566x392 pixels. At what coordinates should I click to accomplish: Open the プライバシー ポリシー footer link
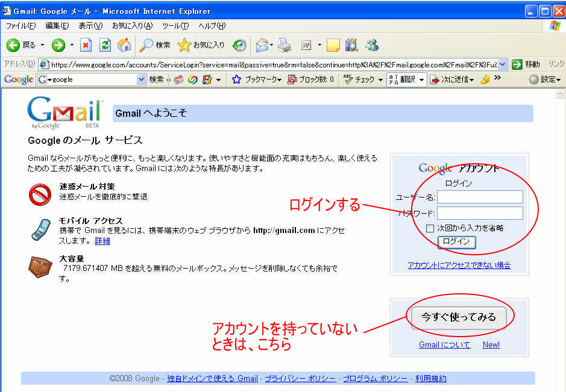pyautogui.click(x=300, y=379)
